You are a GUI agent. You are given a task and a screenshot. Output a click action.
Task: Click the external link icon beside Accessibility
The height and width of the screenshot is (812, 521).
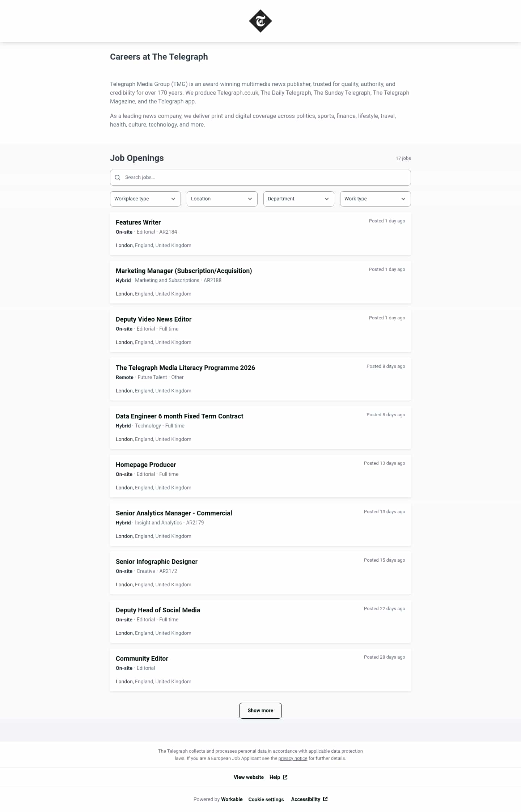pyautogui.click(x=325, y=799)
